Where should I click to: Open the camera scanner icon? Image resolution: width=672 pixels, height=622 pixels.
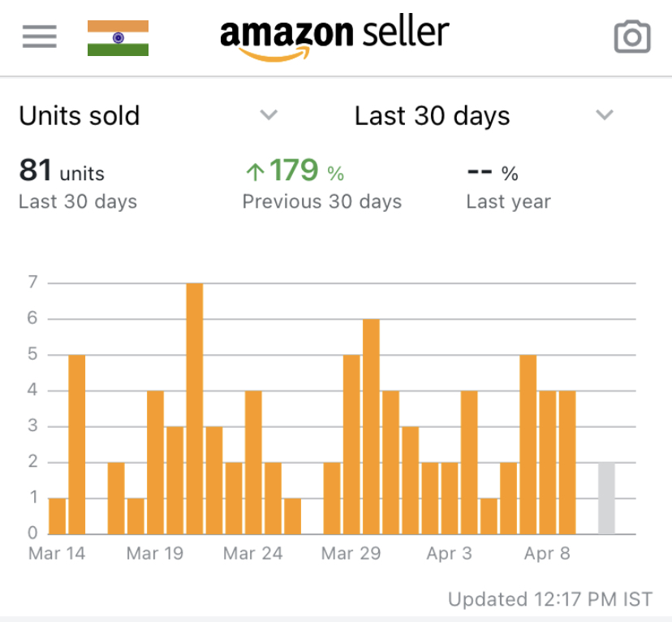pyautogui.click(x=632, y=37)
